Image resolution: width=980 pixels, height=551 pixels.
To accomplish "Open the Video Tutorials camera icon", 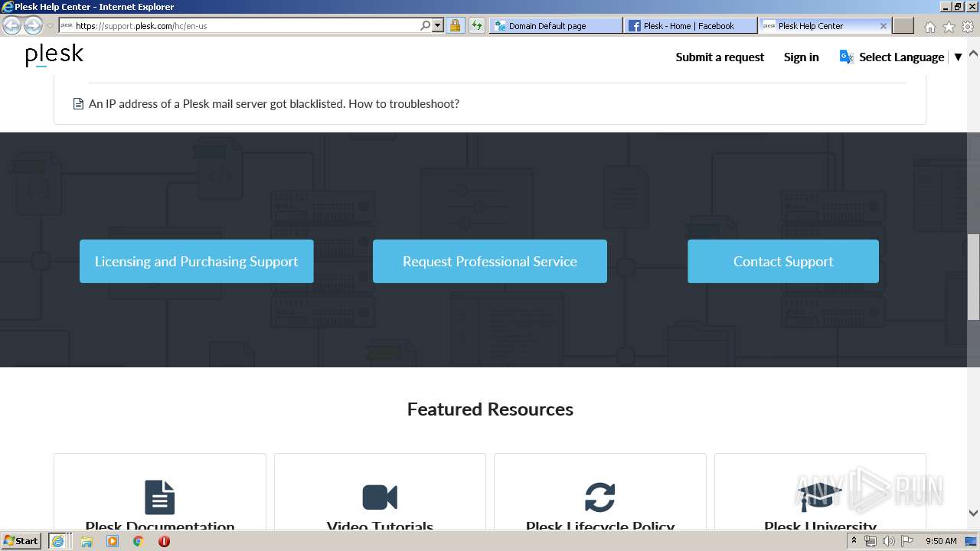I will click(380, 497).
